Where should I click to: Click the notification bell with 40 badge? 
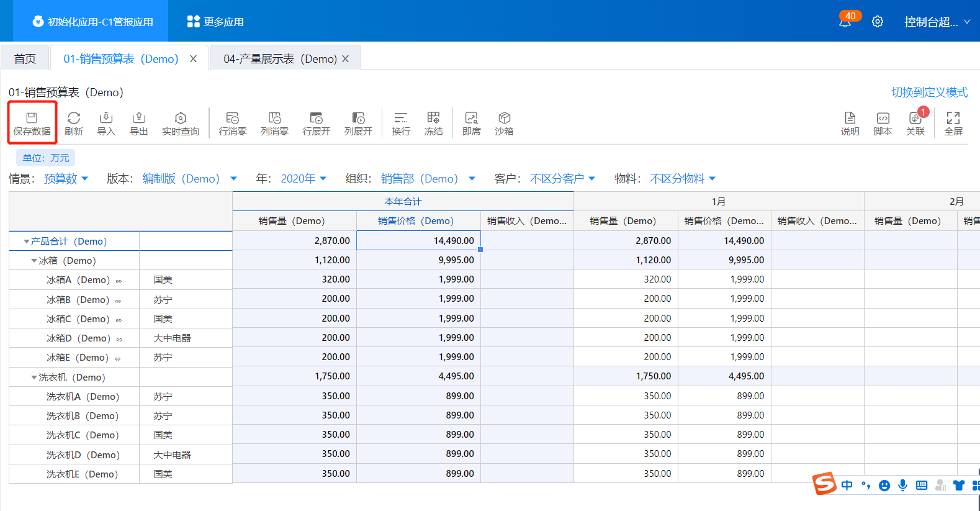pos(845,22)
